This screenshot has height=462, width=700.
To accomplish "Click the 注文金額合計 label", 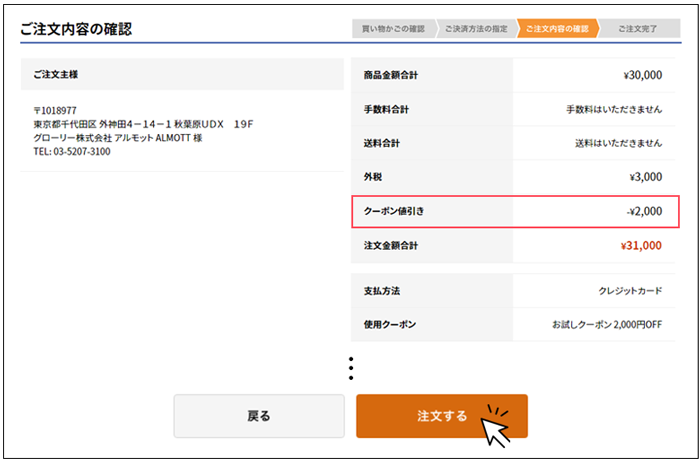I will (x=391, y=246).
